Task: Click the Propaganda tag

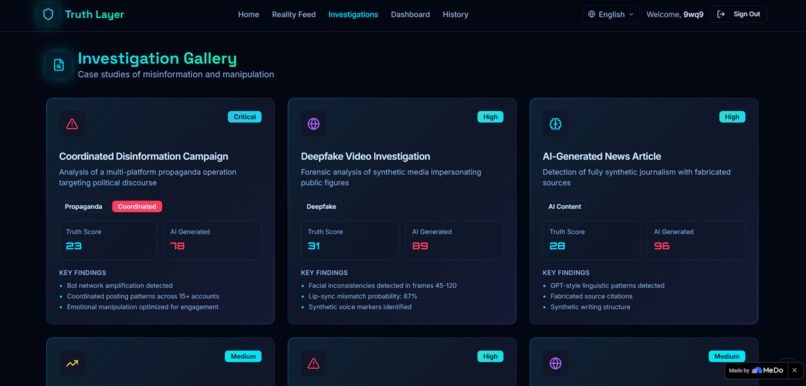Action: coord(83,207)
